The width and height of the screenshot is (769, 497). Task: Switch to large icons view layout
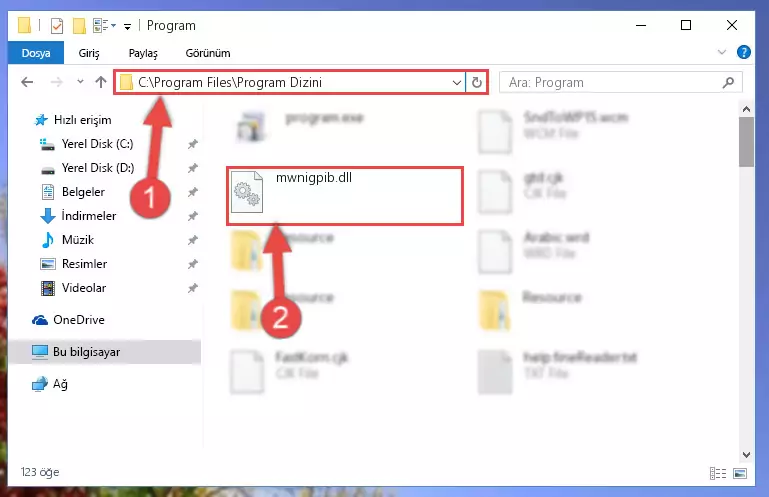click(x=740, y=473)
